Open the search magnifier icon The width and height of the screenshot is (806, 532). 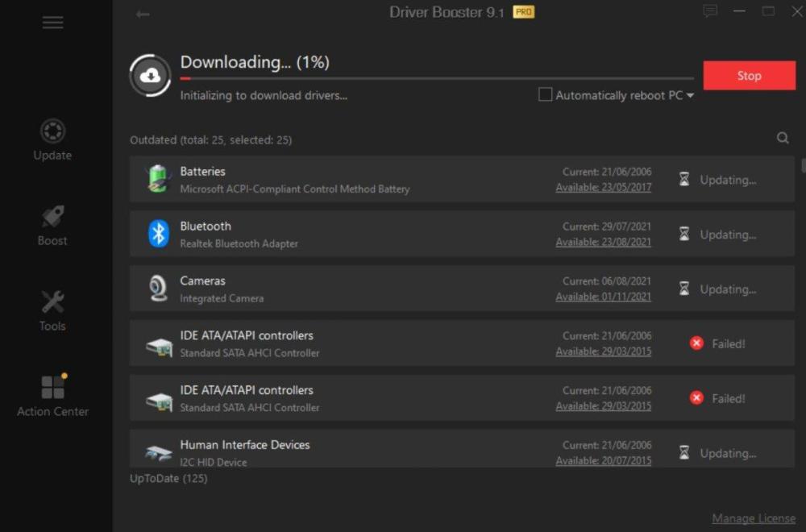783,138
